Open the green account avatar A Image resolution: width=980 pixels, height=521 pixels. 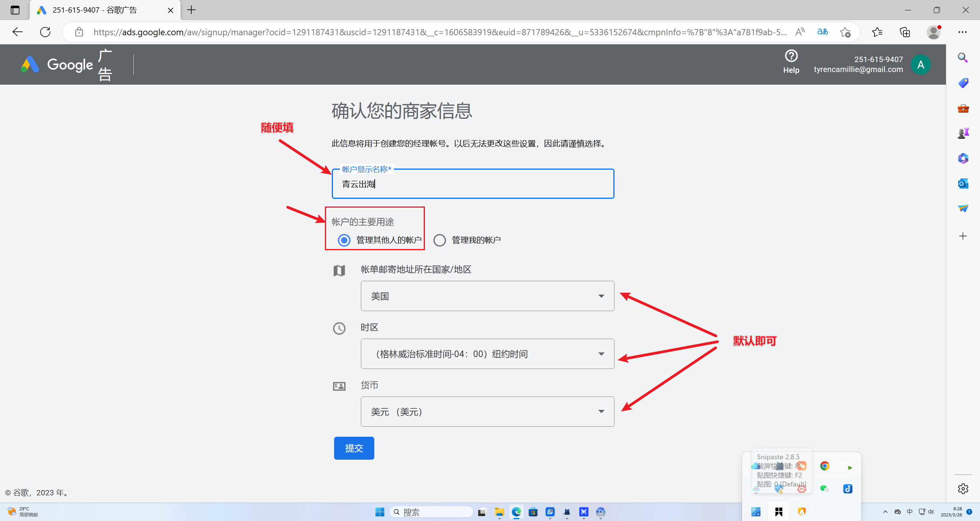920,65
